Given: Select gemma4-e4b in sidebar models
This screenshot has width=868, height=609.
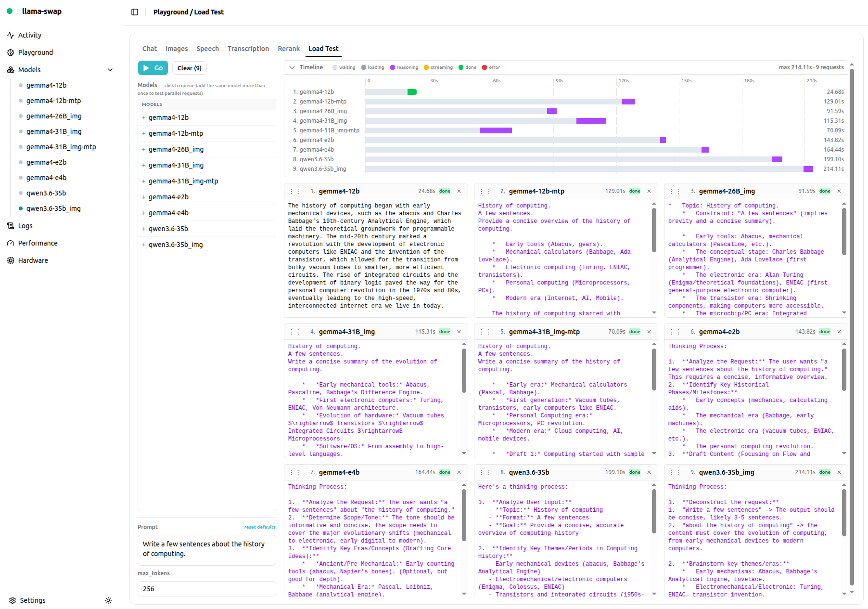Looking at the screenshot, I should [x=47, y=178].
